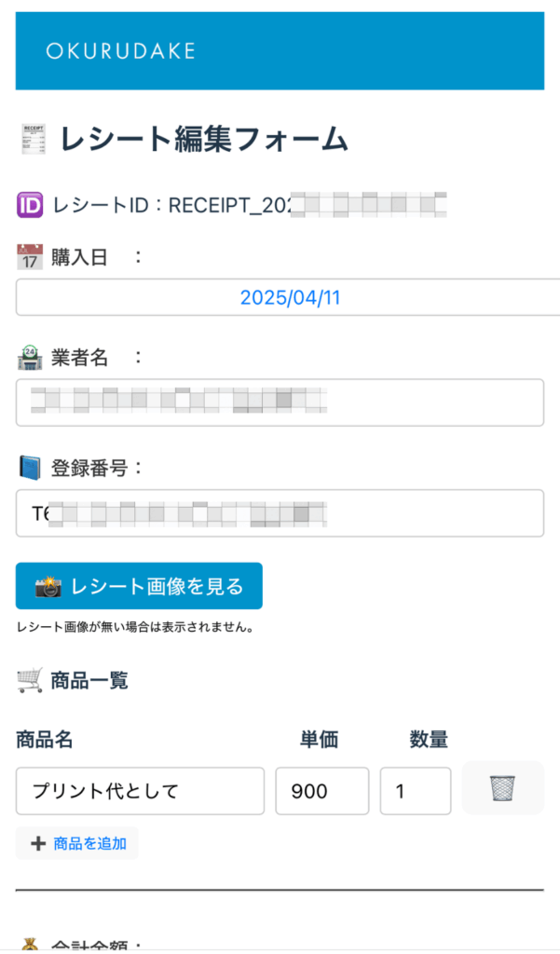Screen dimensions: 560x954
Task: Click the calendar icon next to 購入日
Action: coord(30,257)
